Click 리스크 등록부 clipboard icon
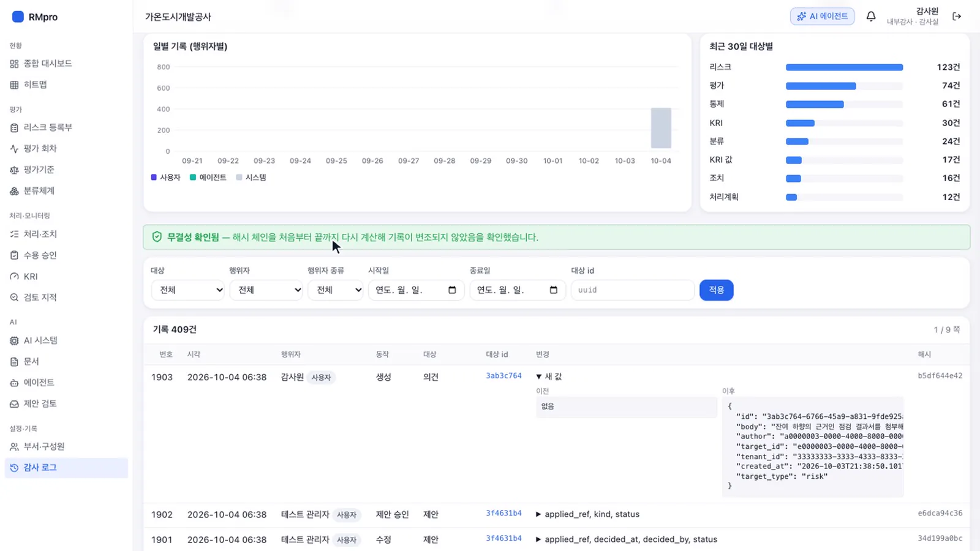The image size is (980, 551). coord(14,127)
